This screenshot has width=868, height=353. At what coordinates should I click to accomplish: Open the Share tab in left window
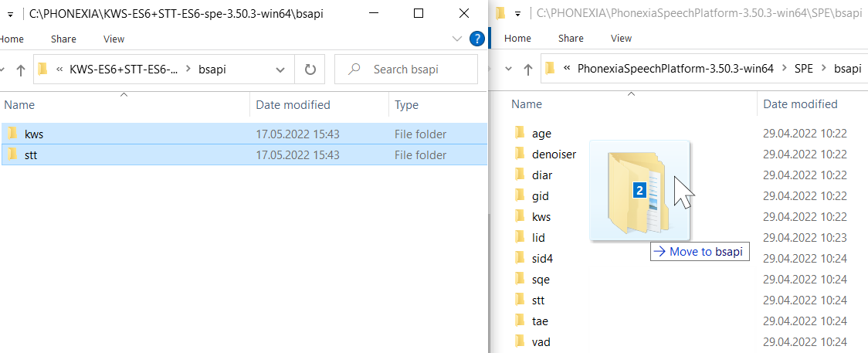point(63,39)
